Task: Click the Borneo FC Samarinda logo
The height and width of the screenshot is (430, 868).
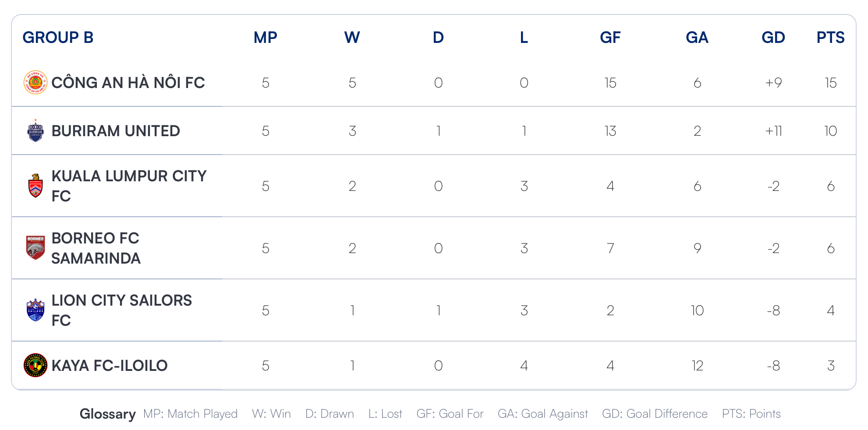Action: point(35,248)
